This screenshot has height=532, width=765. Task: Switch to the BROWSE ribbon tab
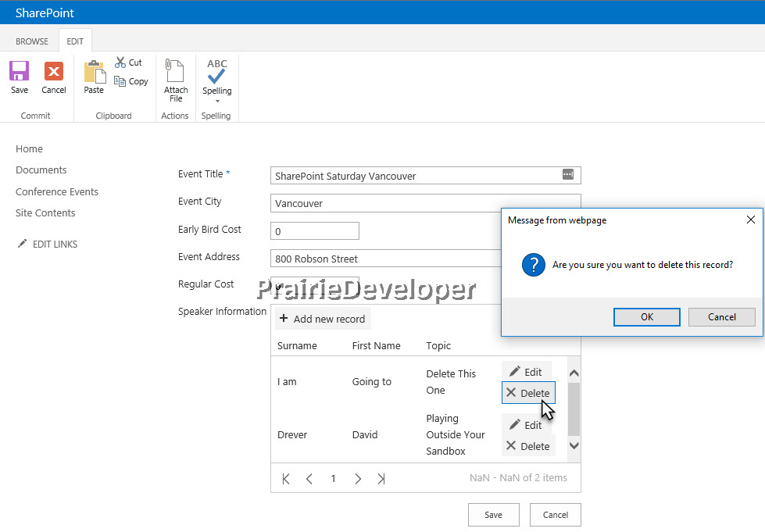32,41
